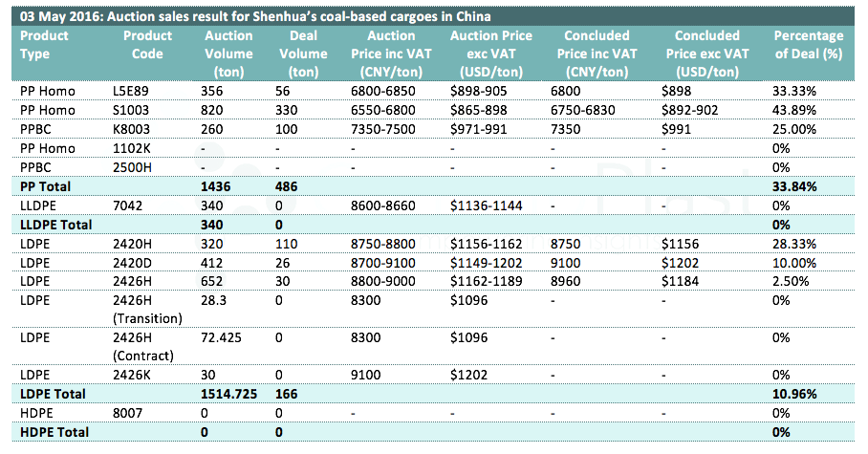Click the '25.00%' percentage
This screenshot has height=454, width=868.
(x=794, y=129)
